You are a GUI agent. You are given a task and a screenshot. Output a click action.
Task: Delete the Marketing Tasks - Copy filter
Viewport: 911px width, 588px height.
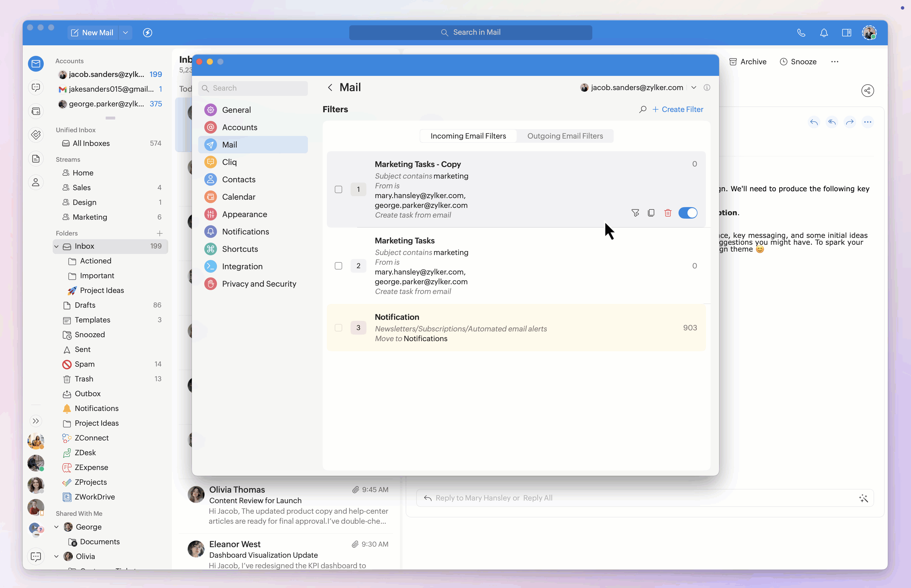click(667, 213)
